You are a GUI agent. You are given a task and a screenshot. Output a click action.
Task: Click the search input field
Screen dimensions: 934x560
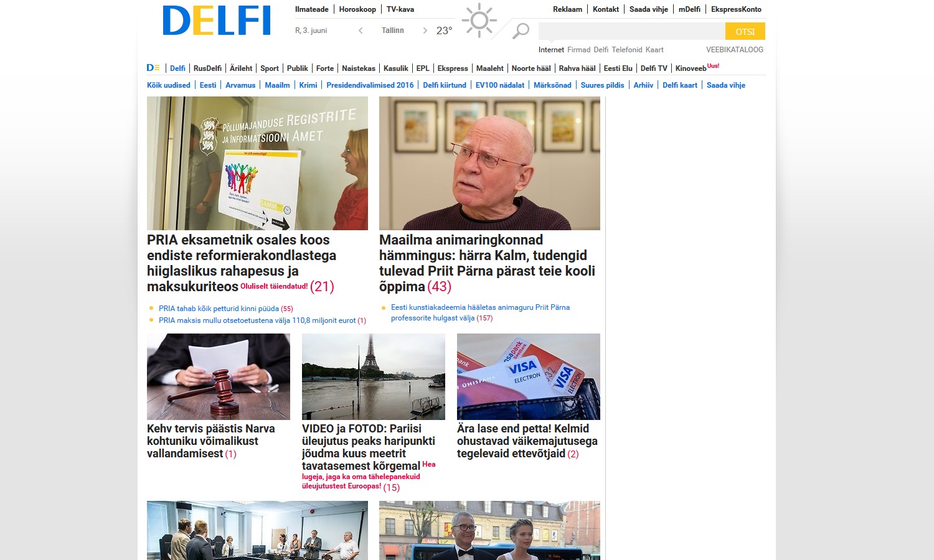pyautogui.click(x=632, y=31)
